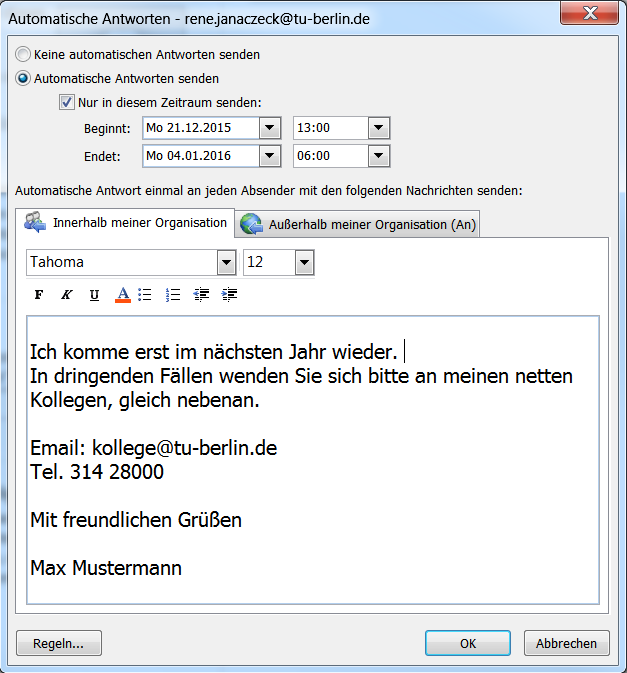Open the Beginnt date dropdown
This screenshot has width=627, height=673.
[269, 128]
